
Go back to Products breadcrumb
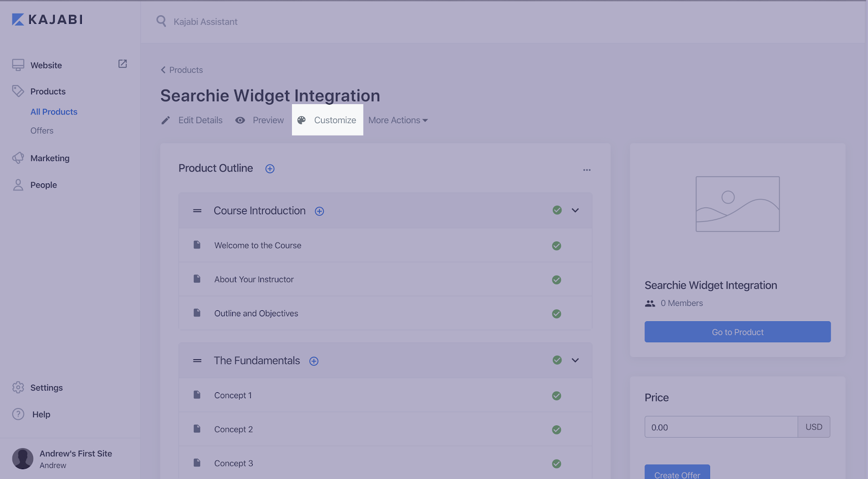point(182,70)
